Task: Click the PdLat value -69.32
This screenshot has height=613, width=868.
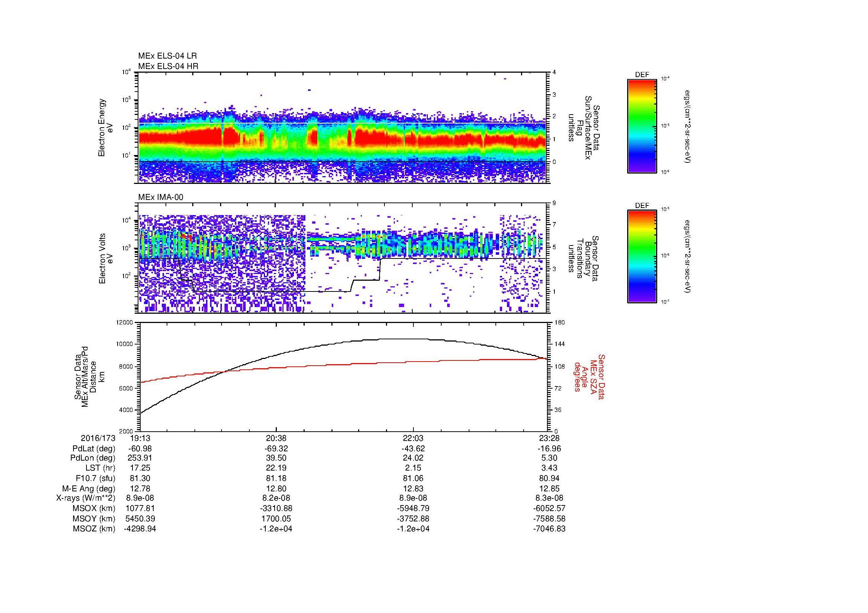Action: click(x=276, y=449)
